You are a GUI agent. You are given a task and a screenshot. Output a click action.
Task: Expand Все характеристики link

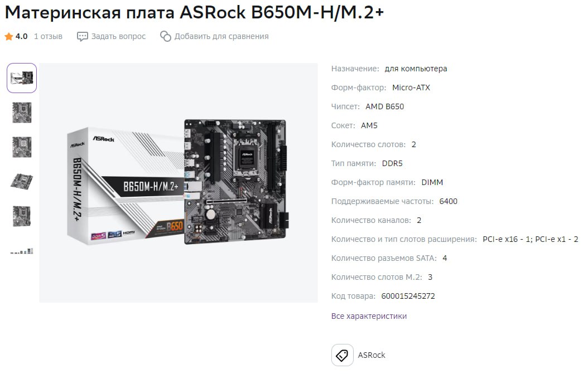[369, 316]
